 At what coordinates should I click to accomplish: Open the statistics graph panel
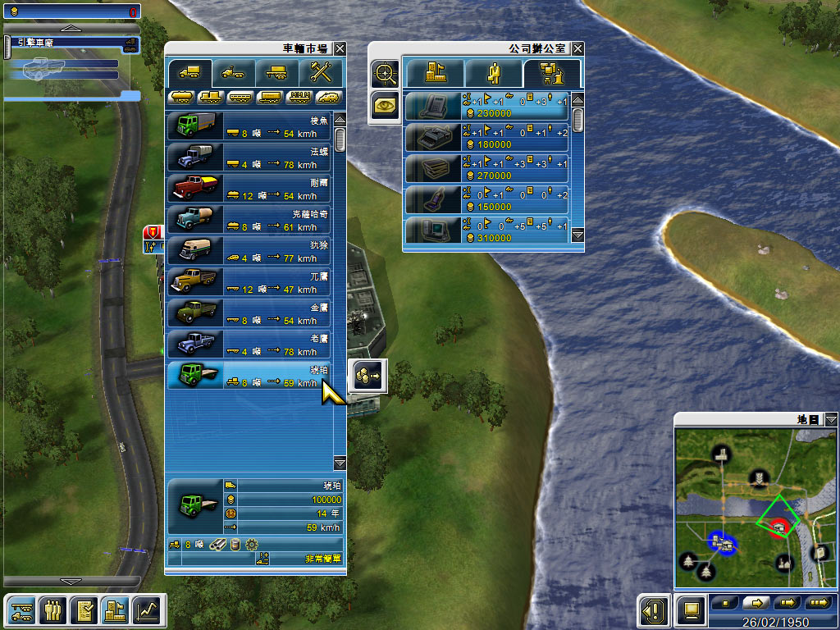[x=146, y=610]
